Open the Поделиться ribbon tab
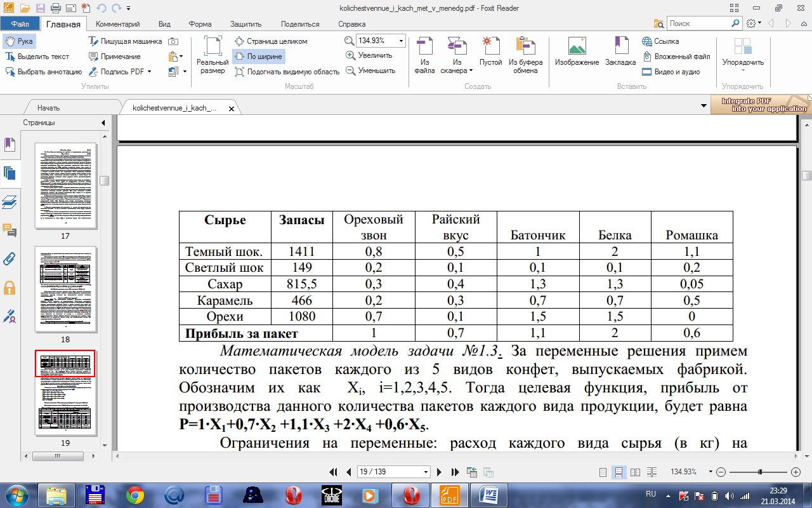This screenshot has height=508, width=812. (x=300, y=24)
